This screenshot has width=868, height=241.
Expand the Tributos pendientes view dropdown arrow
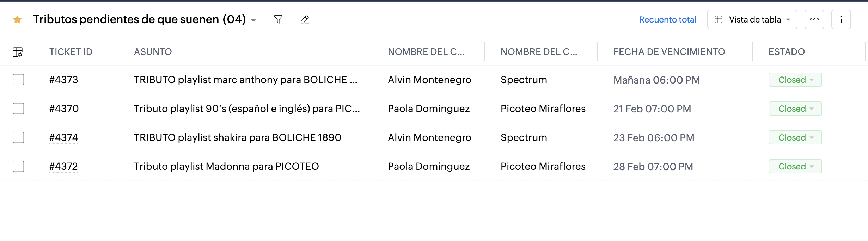[x=253, y=20]
